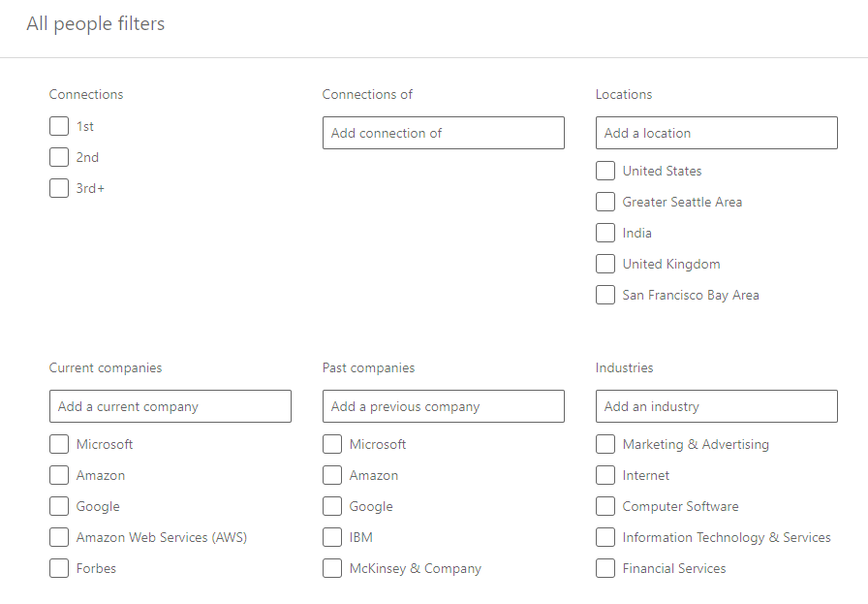The width and height of the screenshot is (868, 604).
Task: Select the Computer Software industry filter
Action: [604, 506]
